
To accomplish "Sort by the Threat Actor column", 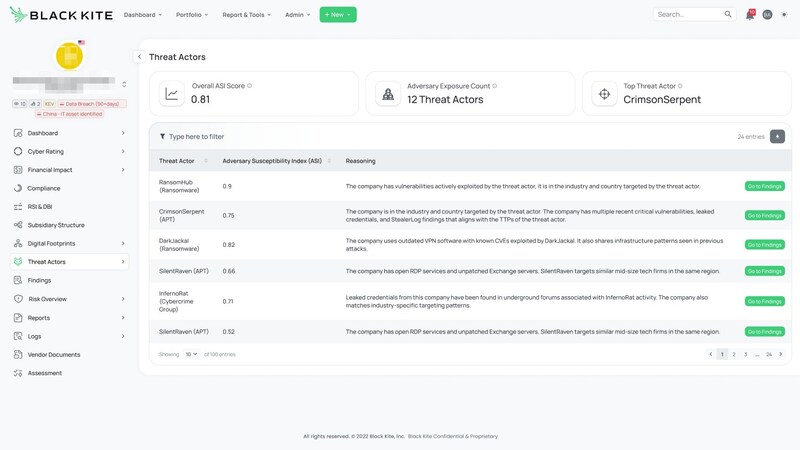I will click(x=206, y=161).
